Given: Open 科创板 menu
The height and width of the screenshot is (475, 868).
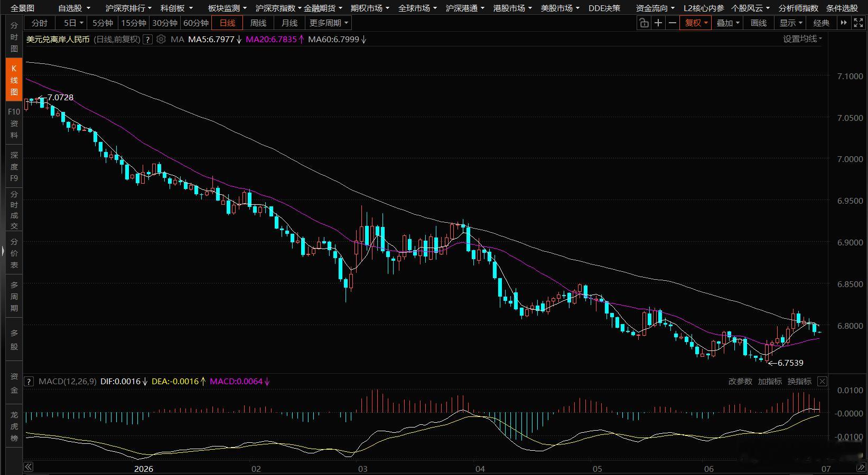Looking at the screenshot, I should [x=176, y=8].
